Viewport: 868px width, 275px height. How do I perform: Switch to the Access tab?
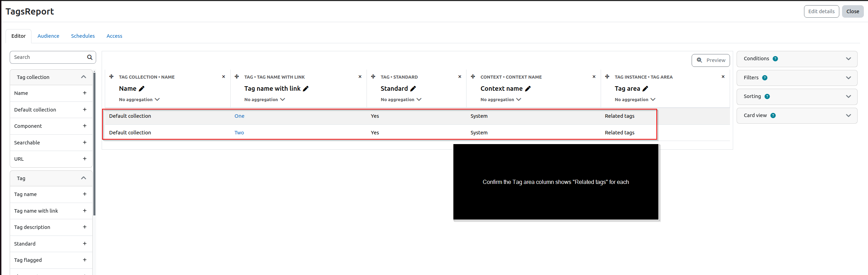(114, 36)
